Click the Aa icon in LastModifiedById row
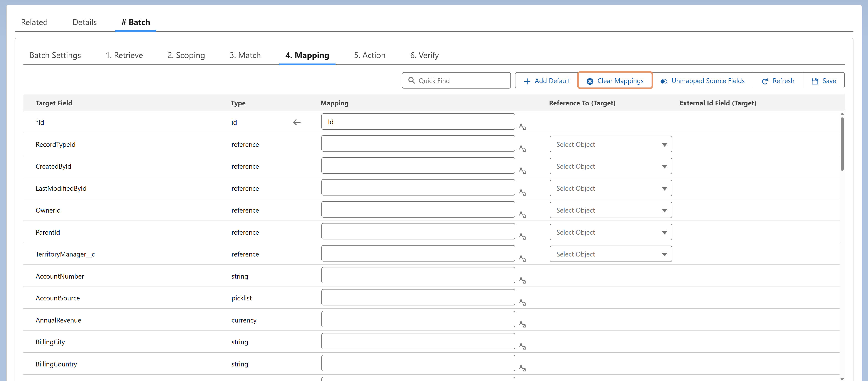The height and width of the screenshot is (381, 868). 522,193
